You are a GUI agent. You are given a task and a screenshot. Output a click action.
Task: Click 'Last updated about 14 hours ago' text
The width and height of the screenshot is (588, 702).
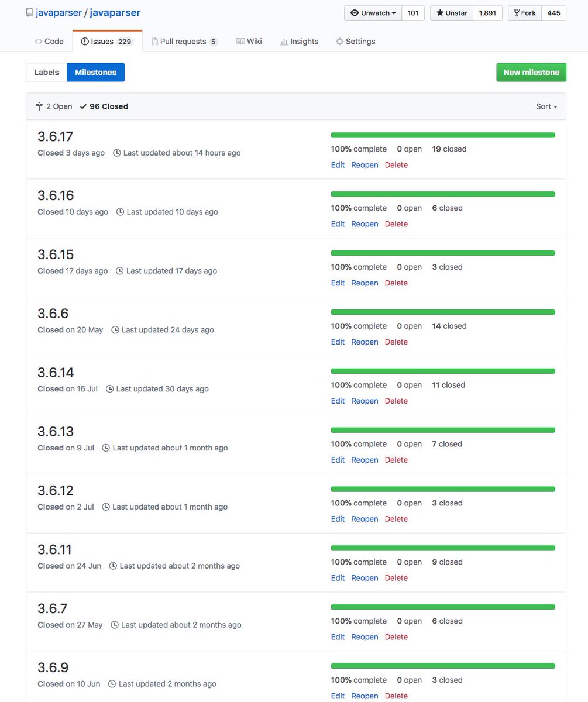[x=182, y=153]
